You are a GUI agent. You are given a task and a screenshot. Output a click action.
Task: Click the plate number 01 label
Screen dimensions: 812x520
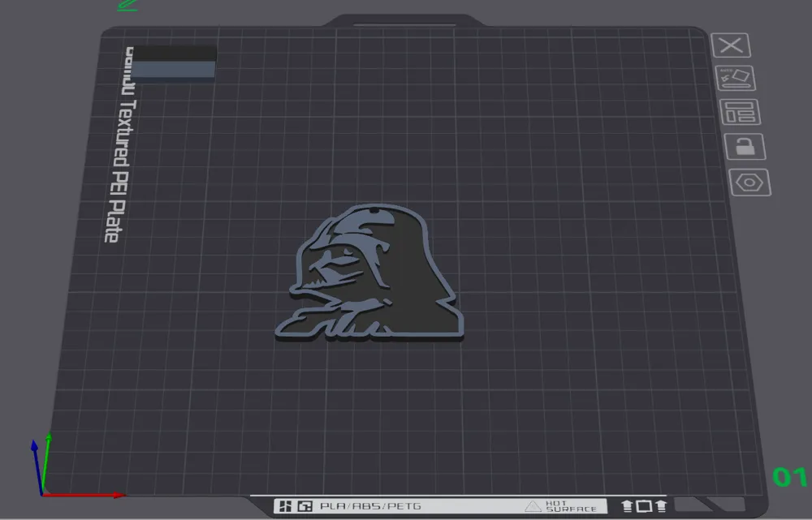point(789,477)
